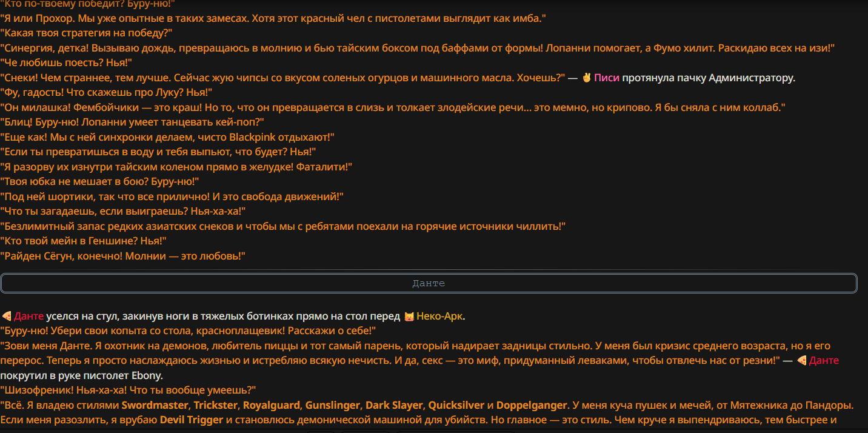Click the bold word 'Gunslinger'
Screen dimensions: 868x433
333,405
